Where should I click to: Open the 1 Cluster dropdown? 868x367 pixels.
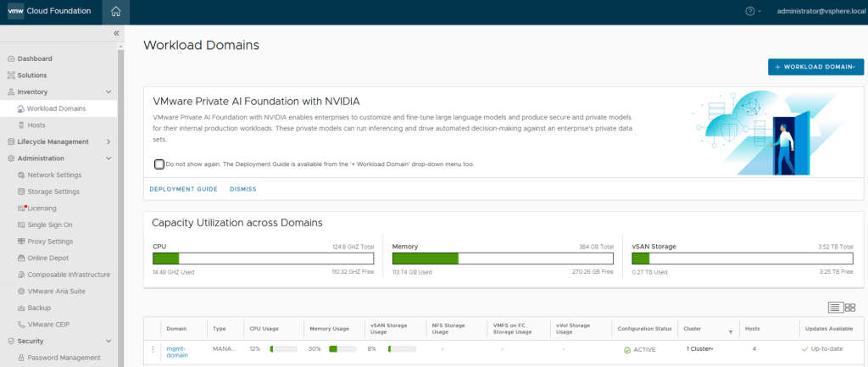coord(700,348)
